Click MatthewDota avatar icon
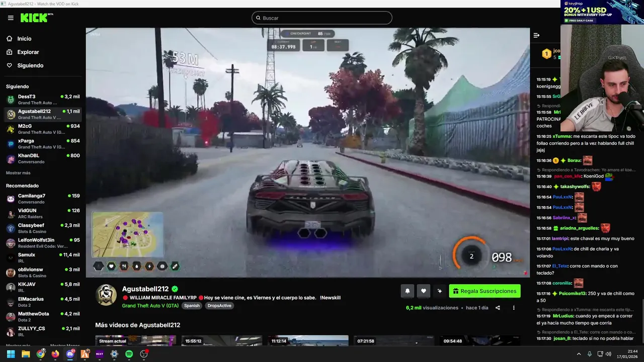 click(11, 317)
